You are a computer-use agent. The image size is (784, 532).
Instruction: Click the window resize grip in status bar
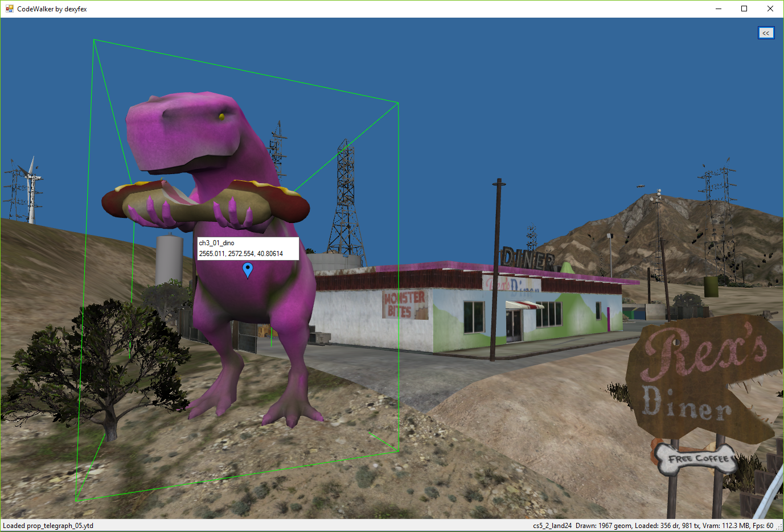(x=779, y=527)
